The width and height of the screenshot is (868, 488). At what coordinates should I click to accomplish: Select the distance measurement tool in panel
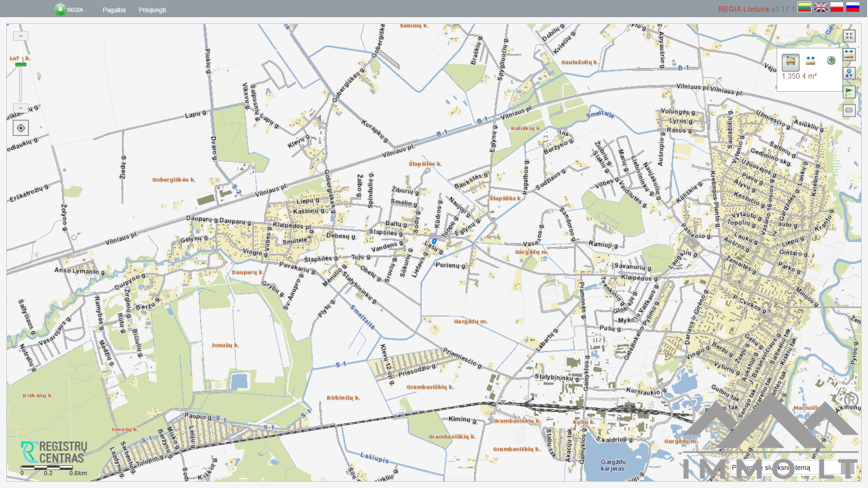[811, 61]
